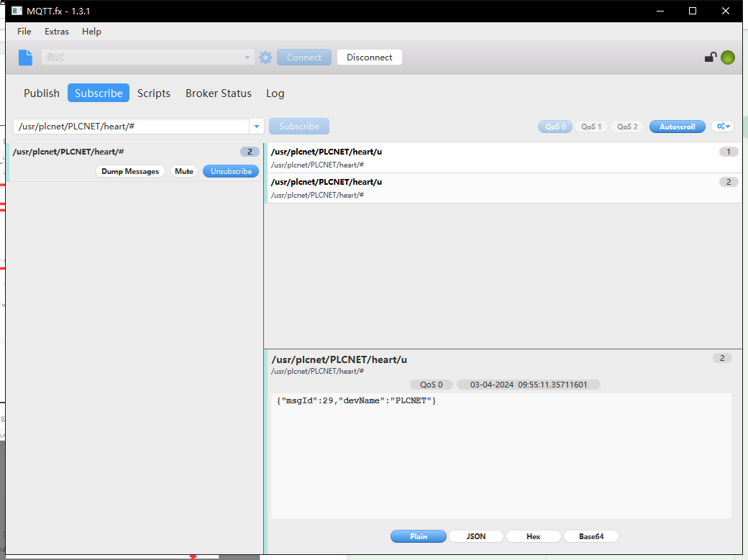Switch to the Publish tab
This screenshot has width=748, height=560.
click(42, 93)
